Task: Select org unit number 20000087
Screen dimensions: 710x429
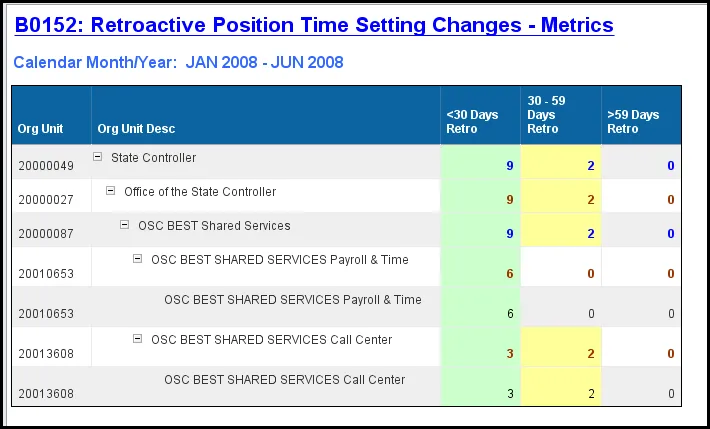Action: coord(46,234)
